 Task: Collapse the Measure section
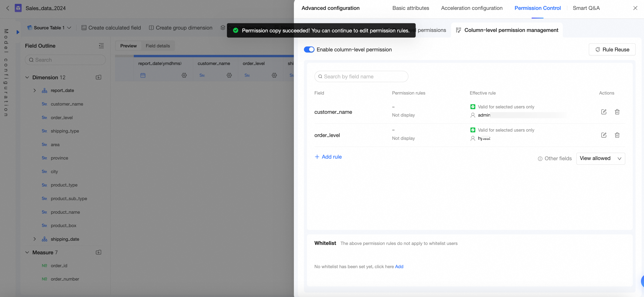click(x=27, y=252)
